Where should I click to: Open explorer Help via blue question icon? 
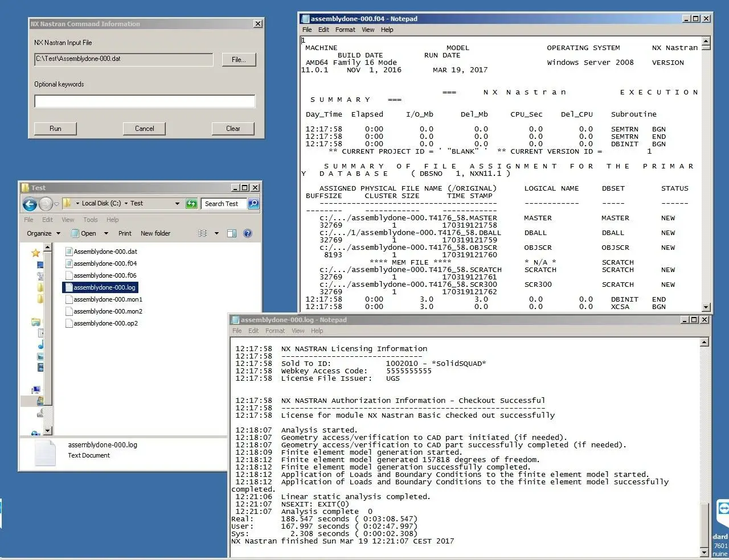tap(248, 233)
